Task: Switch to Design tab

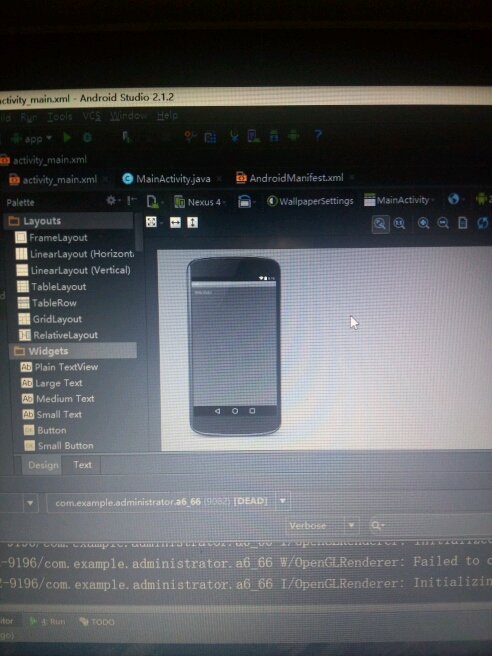Action: point(43,465)
